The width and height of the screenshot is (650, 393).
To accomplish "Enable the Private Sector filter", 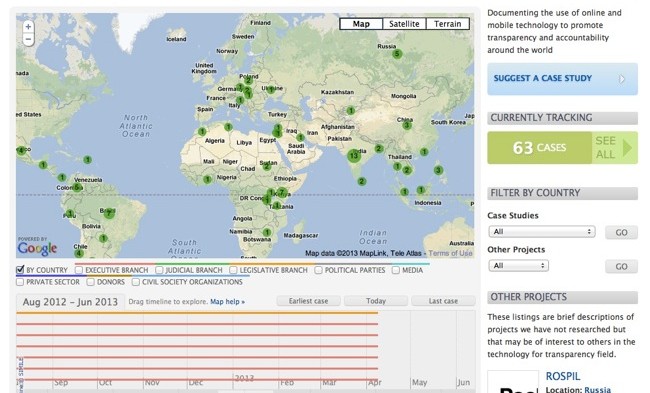I will (20, 282).
